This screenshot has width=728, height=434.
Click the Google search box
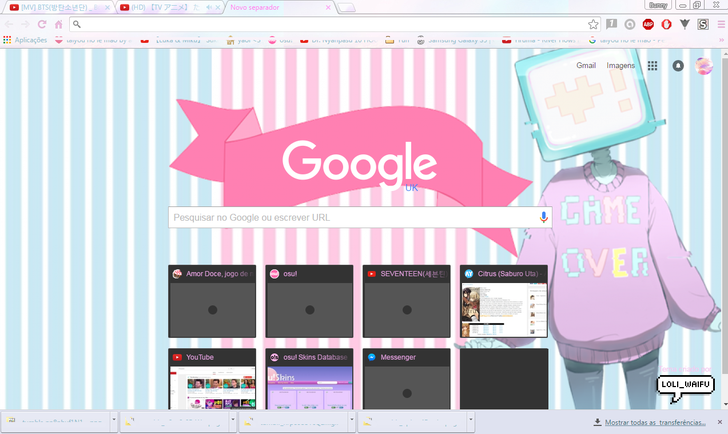(360, 217)
